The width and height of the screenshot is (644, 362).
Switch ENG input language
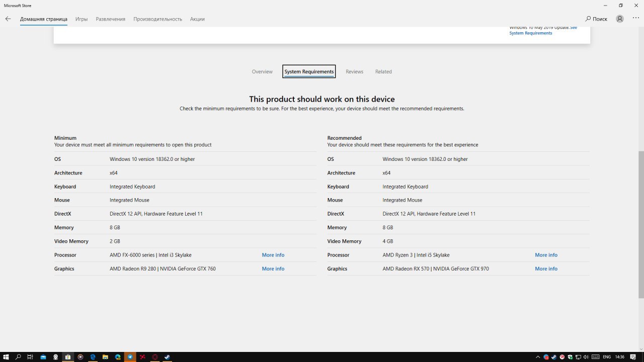click(607, 357)
